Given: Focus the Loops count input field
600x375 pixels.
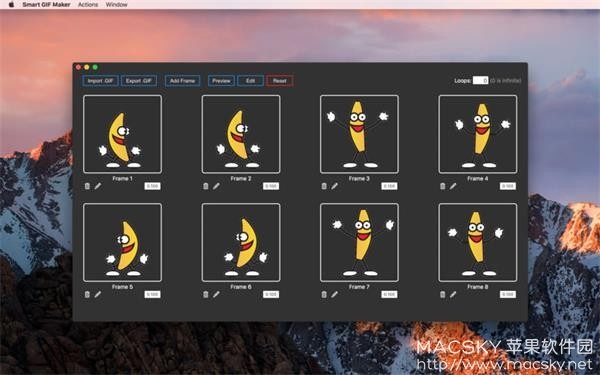Looking at the screenshot, I should coord(481,80).
